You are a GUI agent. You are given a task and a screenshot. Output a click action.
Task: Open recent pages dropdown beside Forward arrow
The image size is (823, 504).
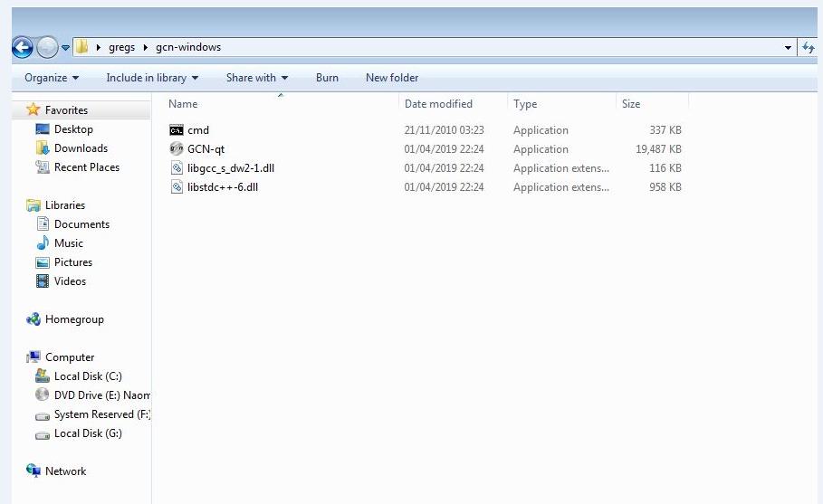pos(65,48)
